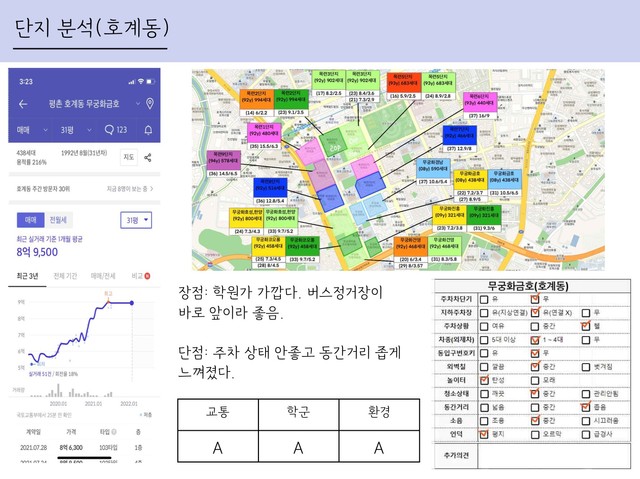This screenshot has height=479, width=640.
Task: Check 지하주차장 유(지상연결) checkbox
Action: click(484, 313)
